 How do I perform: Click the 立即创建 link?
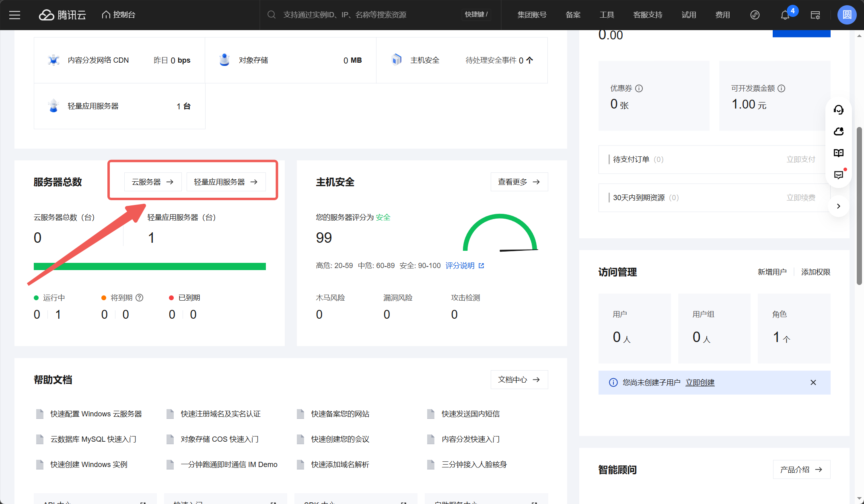700,383
